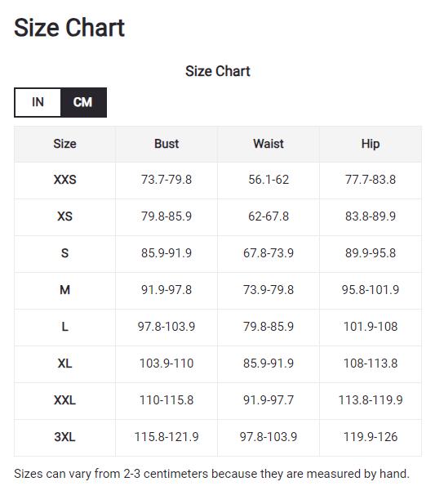
Task: Click the hand-measurement variance note
Action: coord(212,474)
